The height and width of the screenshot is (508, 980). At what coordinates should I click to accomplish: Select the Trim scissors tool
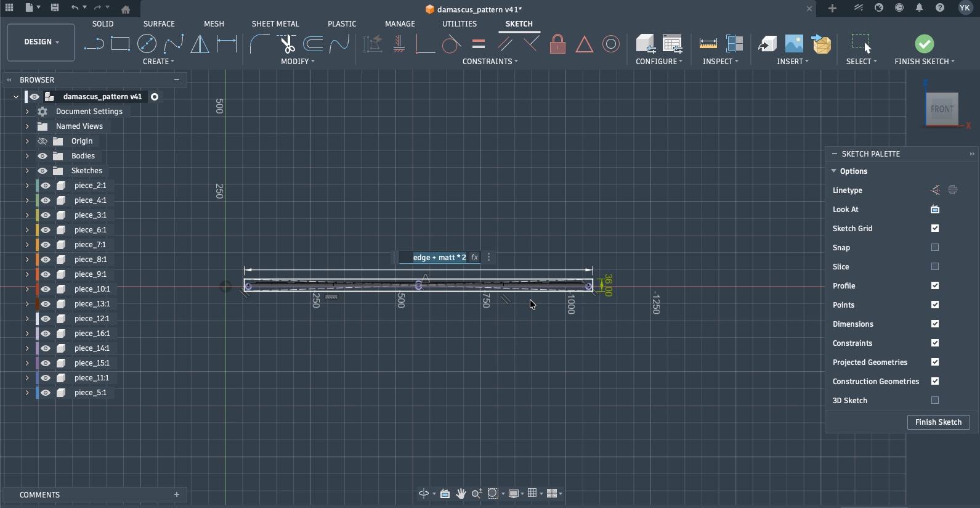(286, 44)
